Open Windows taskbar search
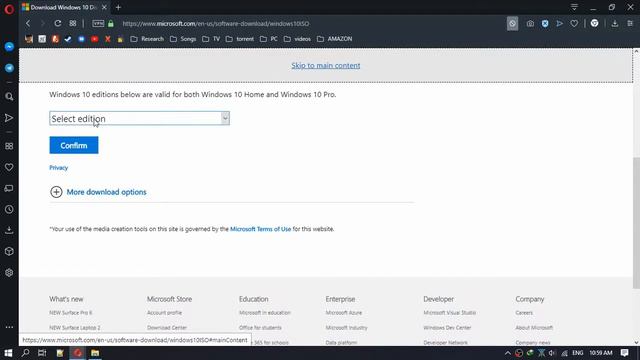 (x=25, y=353)
